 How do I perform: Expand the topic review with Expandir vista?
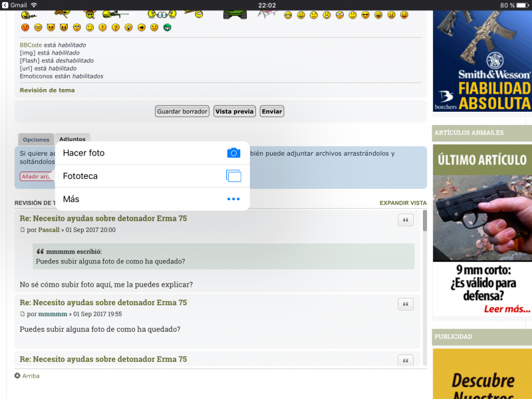click(x=403, y=203)
